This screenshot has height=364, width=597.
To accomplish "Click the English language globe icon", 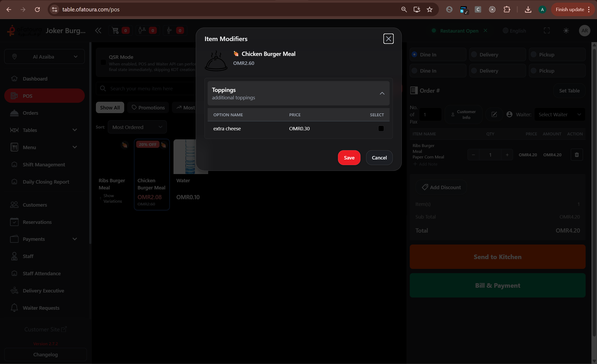I will click(x=505, y=31).
